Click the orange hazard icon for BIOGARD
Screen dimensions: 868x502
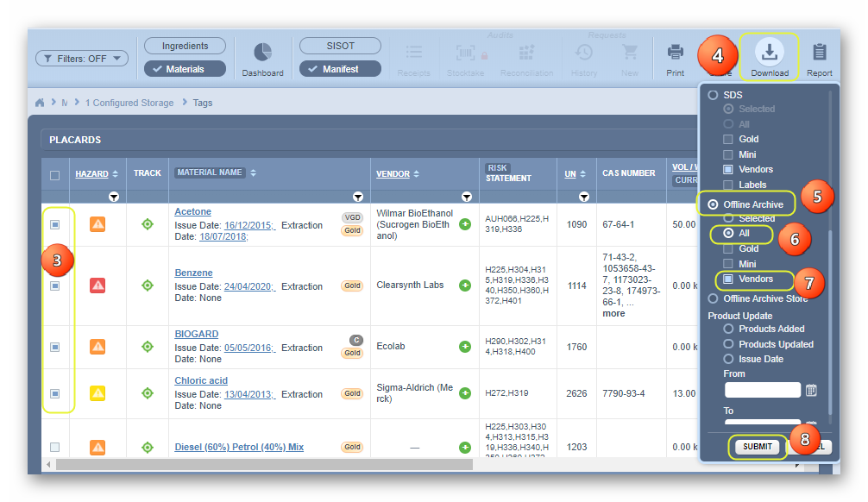click(97, 347)
